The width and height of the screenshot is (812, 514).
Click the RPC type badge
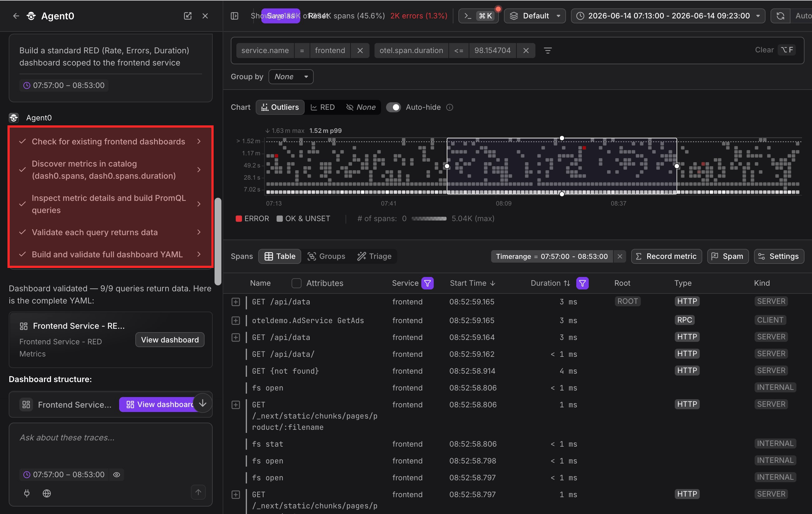(684, 320)
